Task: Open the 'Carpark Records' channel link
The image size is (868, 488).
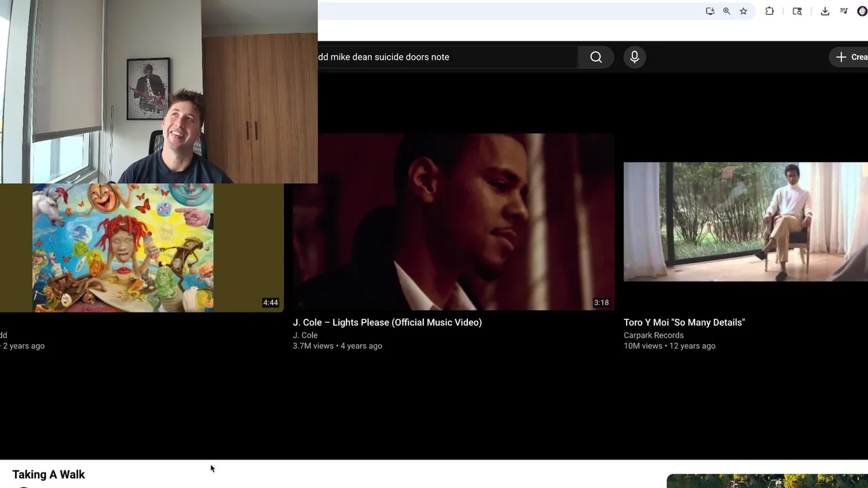Action: (x=654, y=335)
